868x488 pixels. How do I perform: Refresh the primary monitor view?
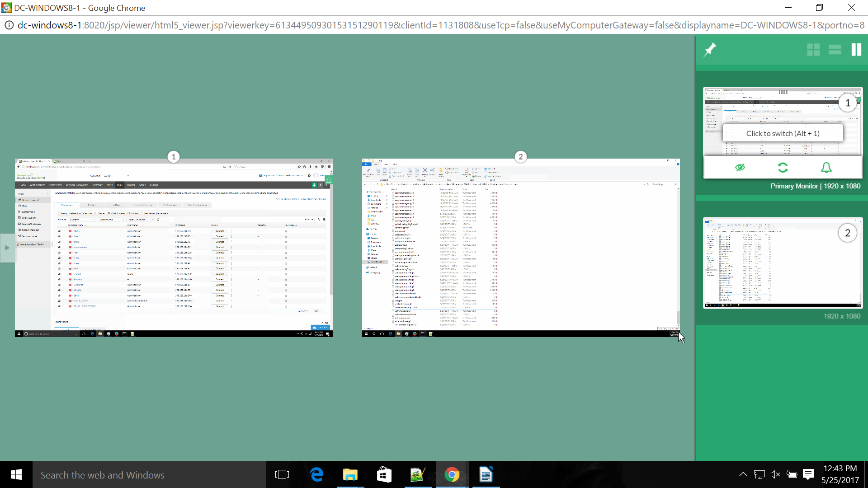click(x=783, y=168)
